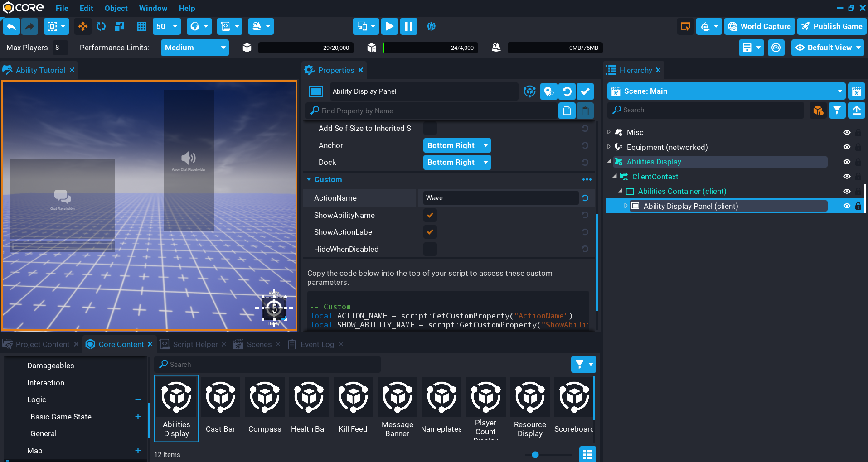Click the Health Bar template icon
The width and height of the screenshot is (868, 462).
(x=309, y=398)
